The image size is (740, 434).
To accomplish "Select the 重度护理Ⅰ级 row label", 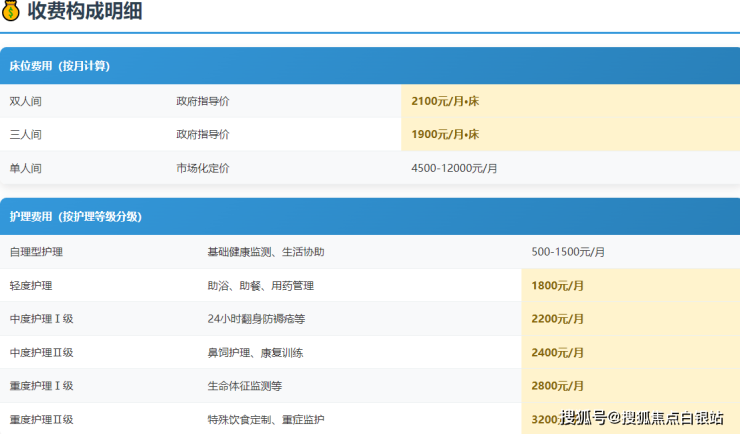I will (x=41, y=386).
